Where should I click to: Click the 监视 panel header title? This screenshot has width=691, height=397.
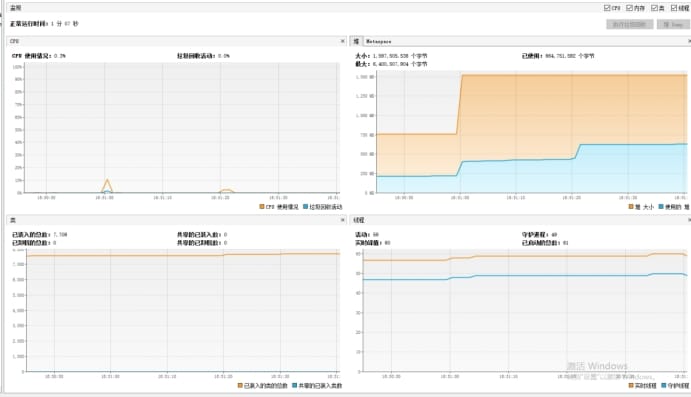click(x=15, y=8)
